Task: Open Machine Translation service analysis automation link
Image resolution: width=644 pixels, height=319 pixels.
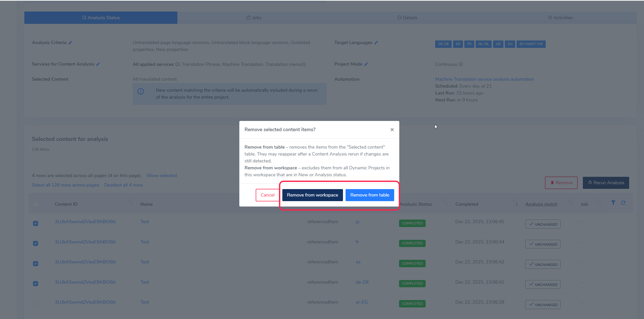Action: click(485, 79)
